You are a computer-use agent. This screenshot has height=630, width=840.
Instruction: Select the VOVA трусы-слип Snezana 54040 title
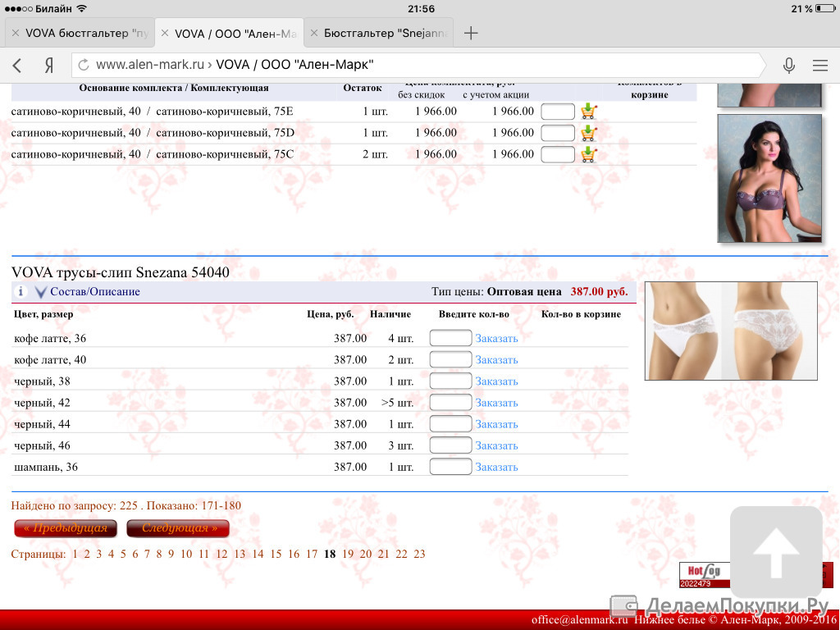[x=120, y=272]
